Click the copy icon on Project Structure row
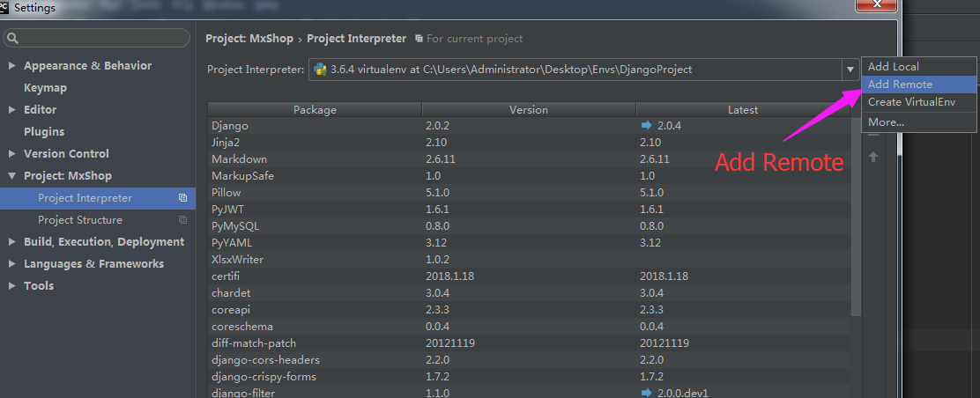Screen dimensions: 980x398 (182, 220)
